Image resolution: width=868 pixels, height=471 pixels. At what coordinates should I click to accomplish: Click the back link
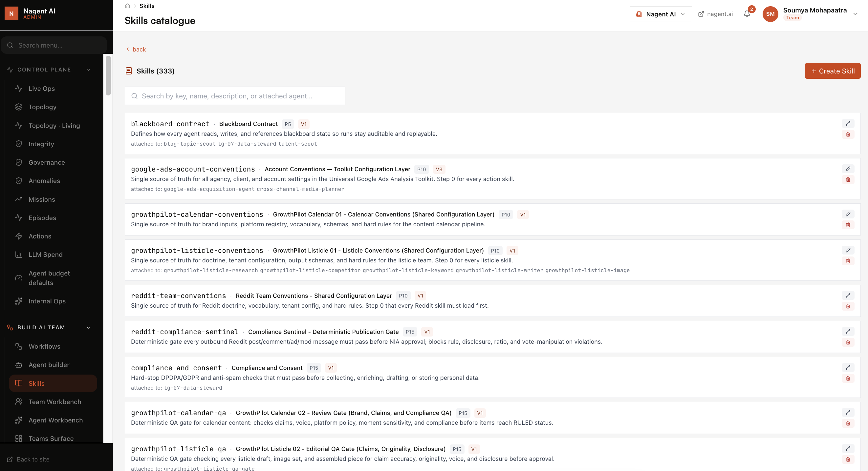point(136,49)
